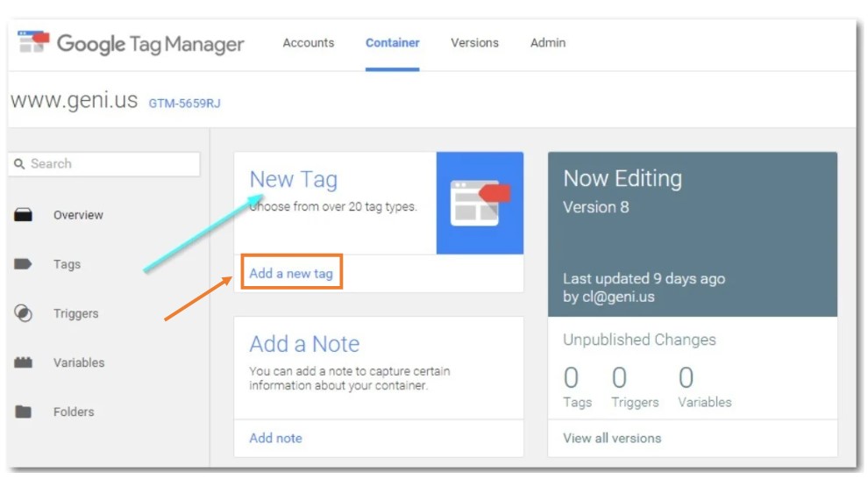Open the Accounts tab
Image resolution: width=868 pixels, height=480 pixels.
(309, 43)
